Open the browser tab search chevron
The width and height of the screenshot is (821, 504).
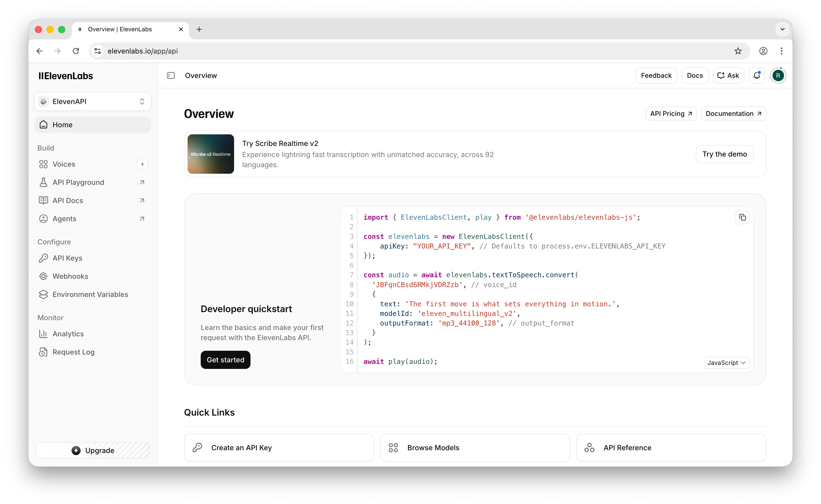[x=782, y=29]
